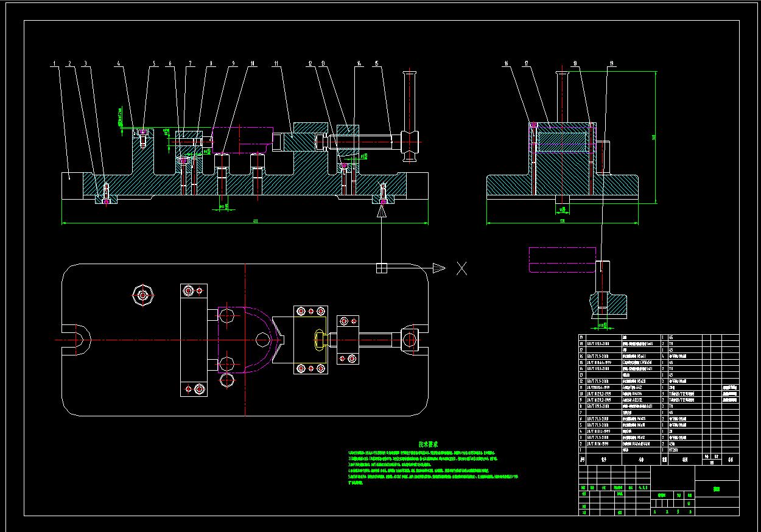Select the hexagonal bolt in the plan view
Image resolution: width=761 pixels, height=532 pixels.
(x=144, y=295)
